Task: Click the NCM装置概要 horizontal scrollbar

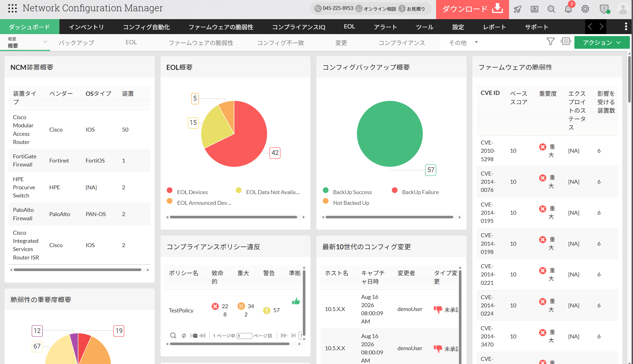Action: point(77,270)
